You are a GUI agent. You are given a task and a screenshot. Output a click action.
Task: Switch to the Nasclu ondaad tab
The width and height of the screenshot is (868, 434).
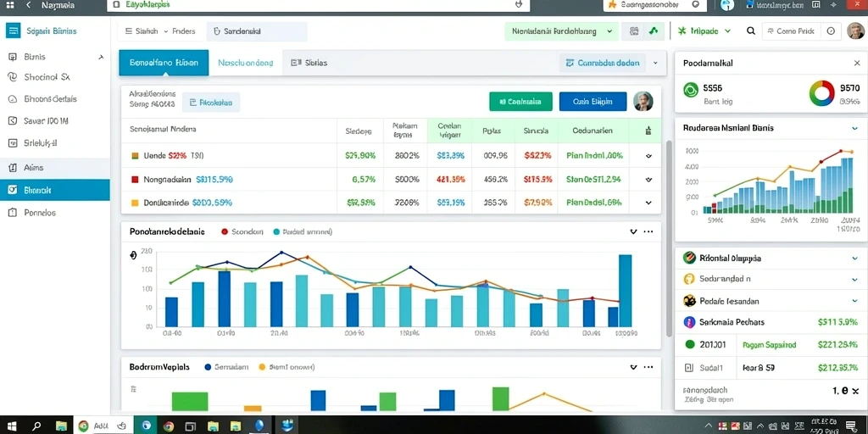click(x=245, y=63)
